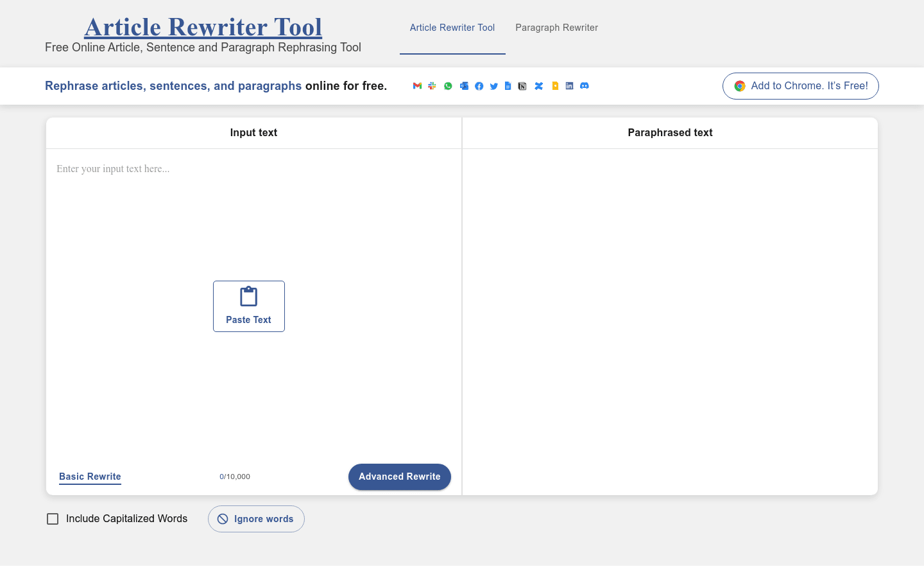Switch to the Paragraph Rewriter tab
The image size is (924, 578).
556,28
